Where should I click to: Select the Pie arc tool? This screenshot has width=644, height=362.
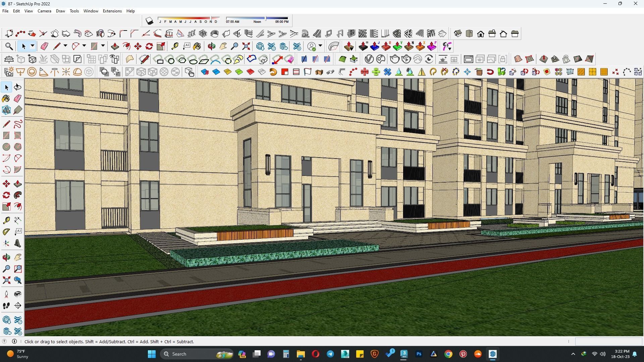coord(18,170)
